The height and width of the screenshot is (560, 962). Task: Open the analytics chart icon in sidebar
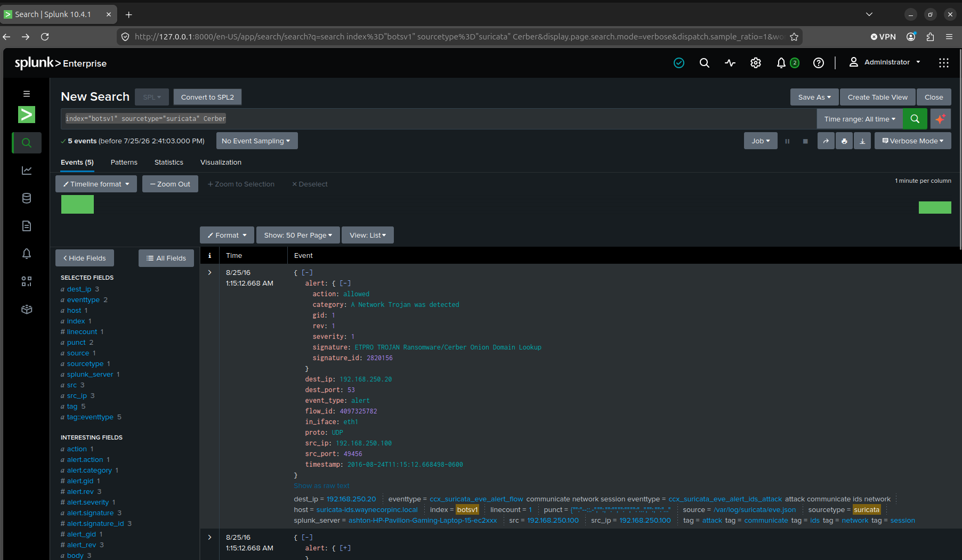coord(27,171)
